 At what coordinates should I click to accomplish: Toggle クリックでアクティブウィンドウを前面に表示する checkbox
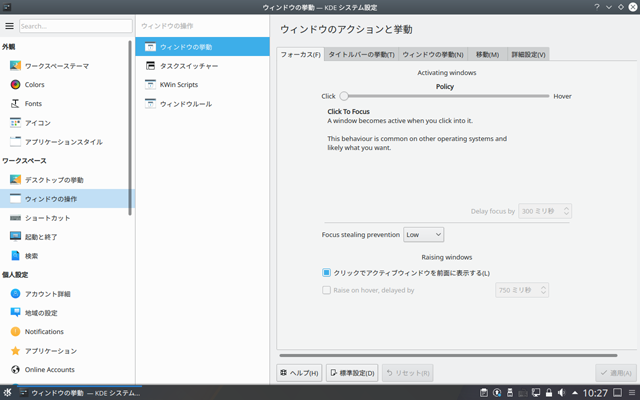coord(326,273)
